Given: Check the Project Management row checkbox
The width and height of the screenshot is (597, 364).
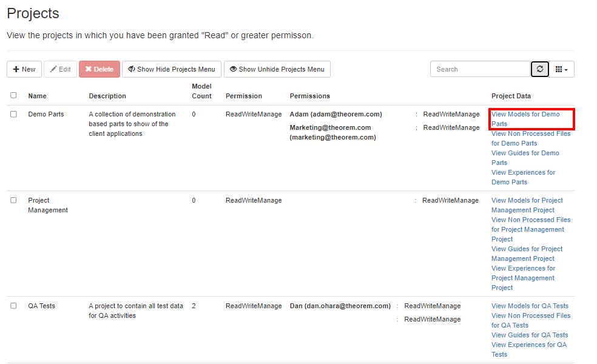Looking at the screenshot, I should [x=13, y=200].
